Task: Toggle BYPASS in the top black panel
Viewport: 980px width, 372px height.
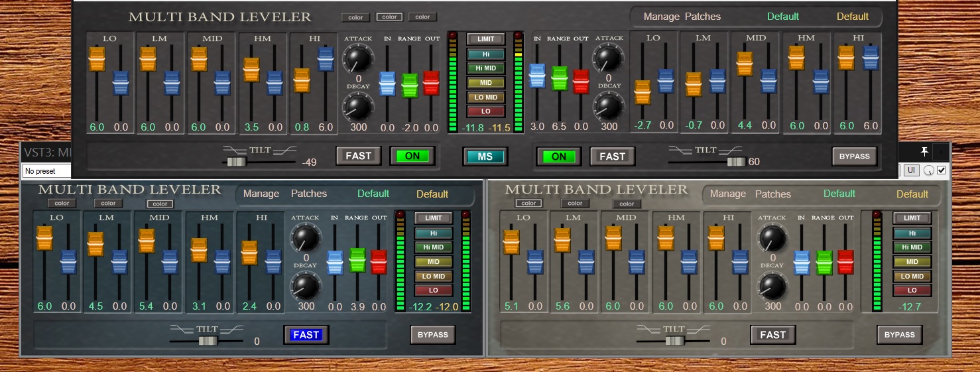Action: tap(855, 156)
